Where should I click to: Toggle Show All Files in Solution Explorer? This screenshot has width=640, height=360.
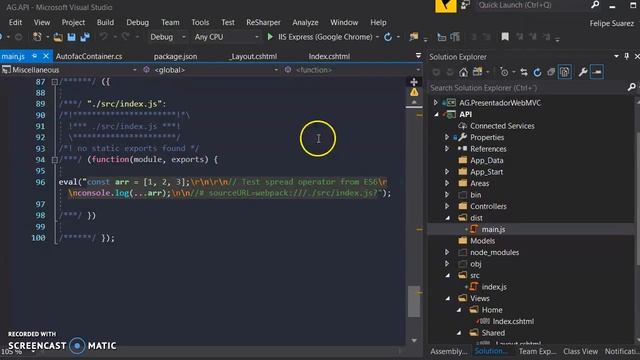coord(565,72)
